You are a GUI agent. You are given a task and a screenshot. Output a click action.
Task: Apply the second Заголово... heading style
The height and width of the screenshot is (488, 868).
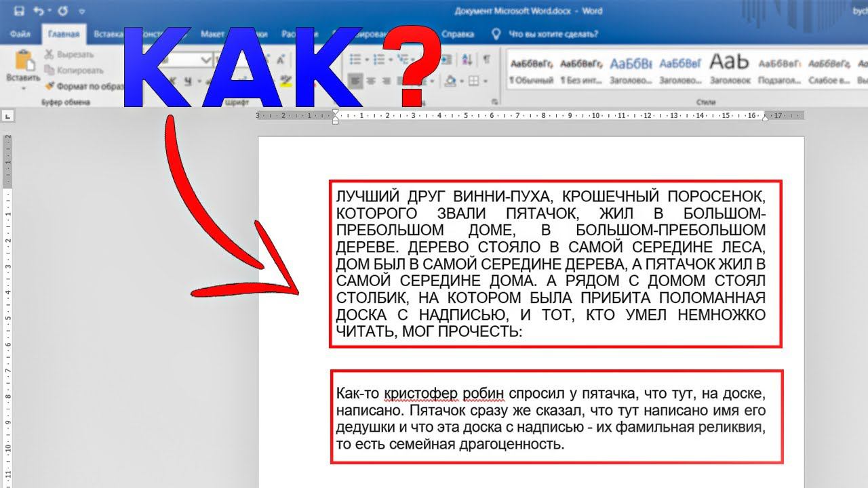click(x=680, y=70)
